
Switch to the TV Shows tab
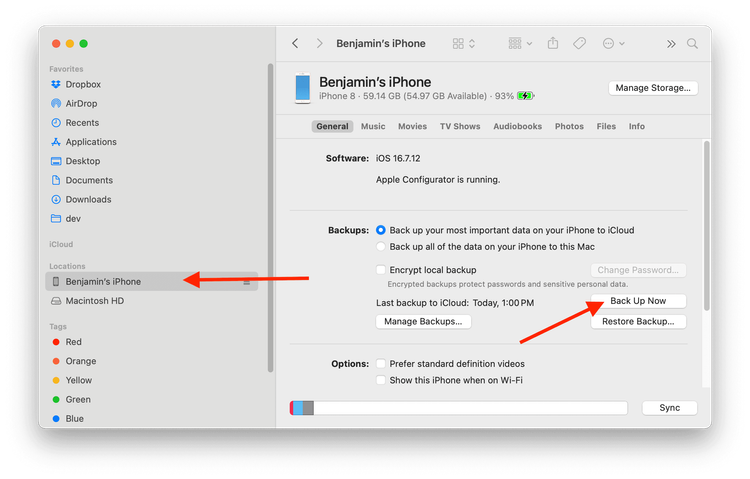tap(460, 126)
